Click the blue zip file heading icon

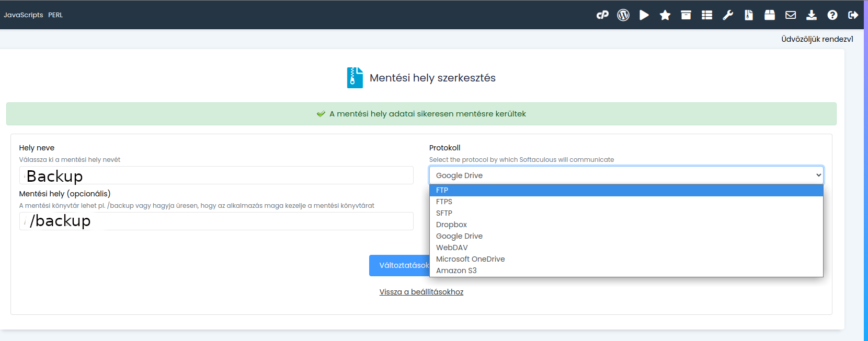tap(355, 78)
